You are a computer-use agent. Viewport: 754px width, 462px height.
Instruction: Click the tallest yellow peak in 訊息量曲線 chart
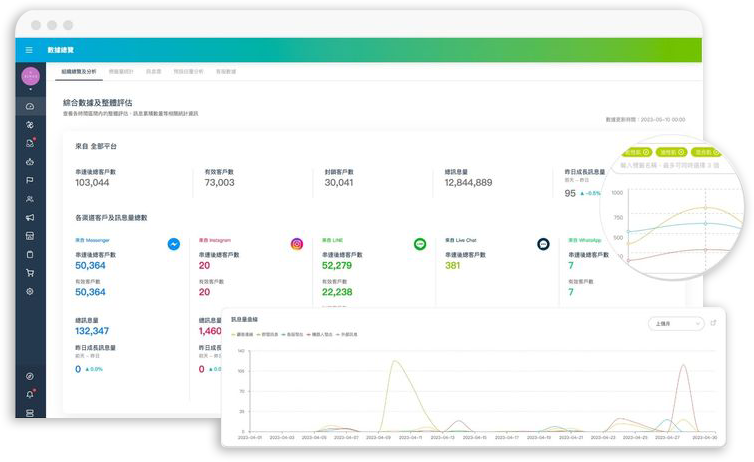coord(394,361)
